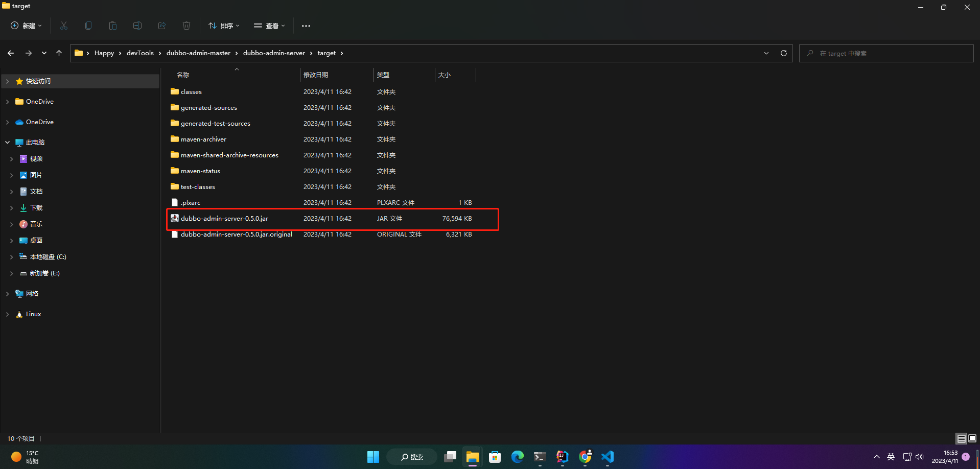The height and width of the screenshot is (469, 980).
Task: Open the weather widget on taskbar
Action: pos(26,457)
